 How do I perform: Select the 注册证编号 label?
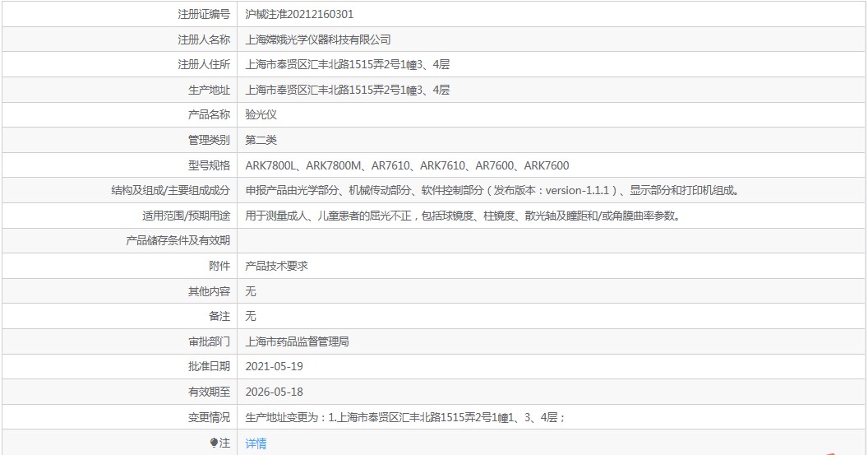tap(204, 15)
